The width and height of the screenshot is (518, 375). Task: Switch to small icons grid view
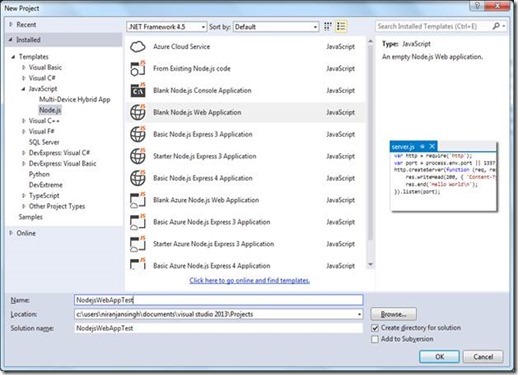(x=328, y=26)
